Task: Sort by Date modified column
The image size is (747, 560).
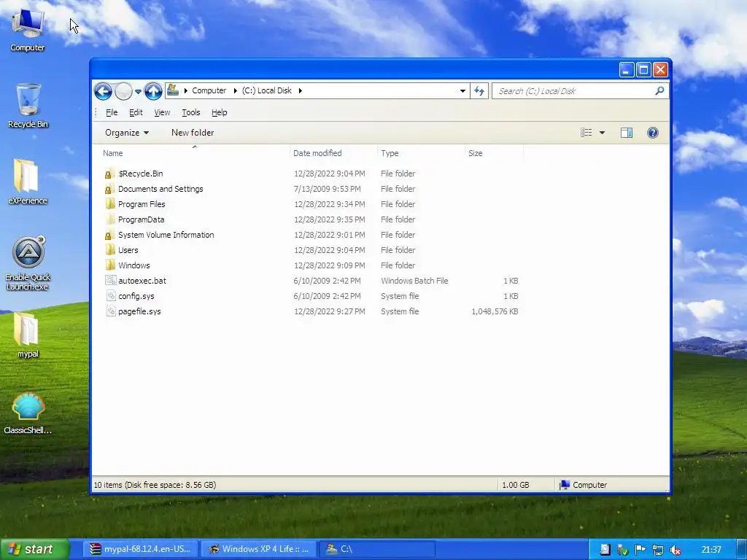Action: tap(333, 153)
